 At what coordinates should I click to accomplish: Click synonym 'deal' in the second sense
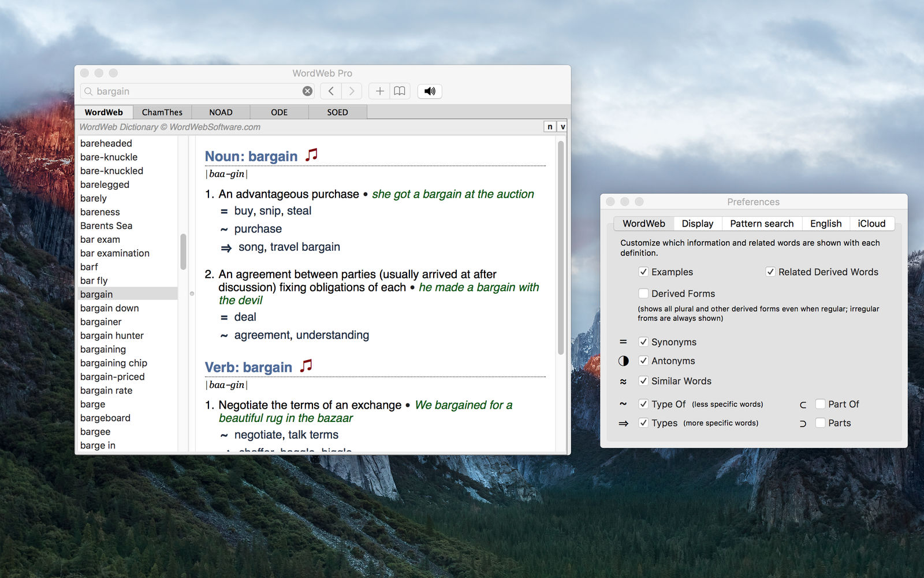[x=245, y=317]
